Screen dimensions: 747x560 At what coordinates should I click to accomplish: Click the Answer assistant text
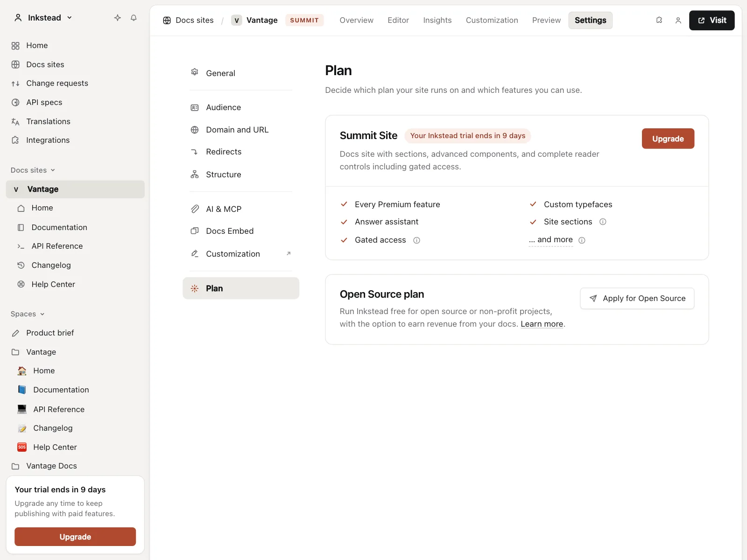tap(387, 222)
